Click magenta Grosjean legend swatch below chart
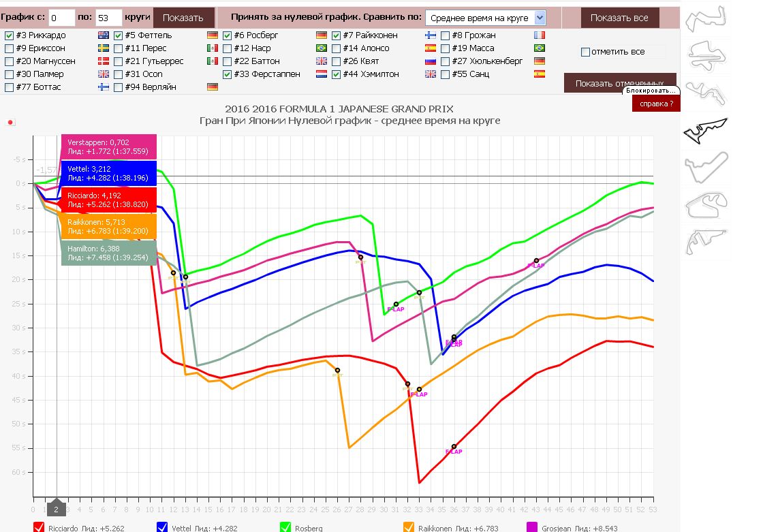 pos(532,528)
